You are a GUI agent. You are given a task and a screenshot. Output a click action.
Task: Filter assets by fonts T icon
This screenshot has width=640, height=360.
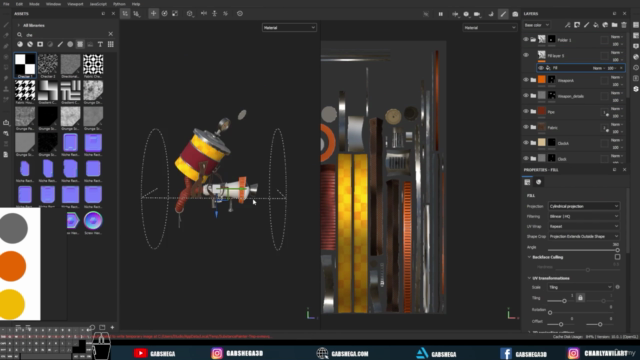[x=100, y=44]
